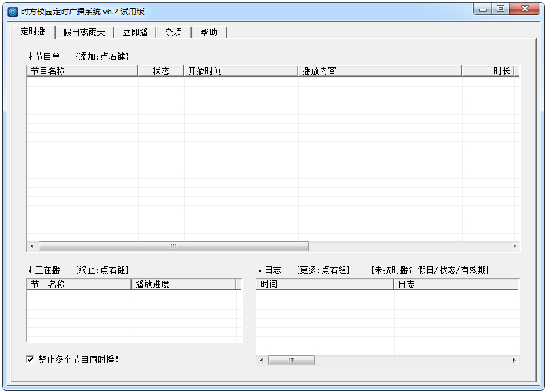Click the 播放进度 column header
Image resolution: width=547 pixels, height=392 pixels.
pos(184,284)
